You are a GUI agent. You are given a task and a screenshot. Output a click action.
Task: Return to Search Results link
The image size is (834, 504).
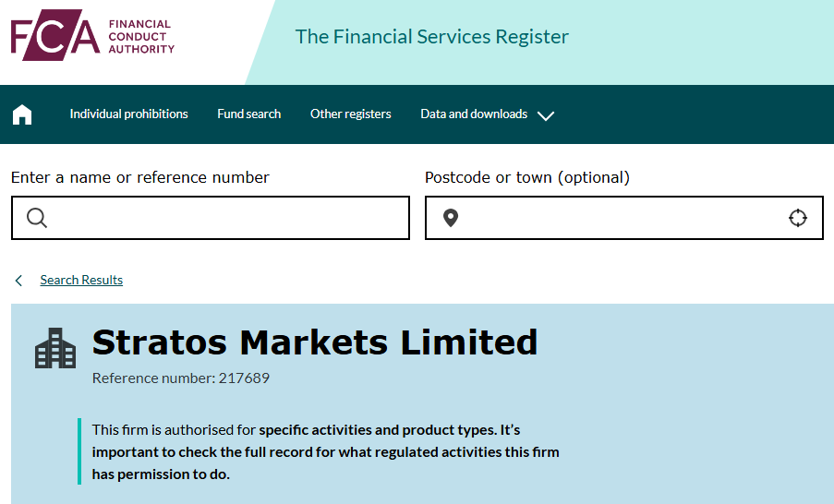(81, 281)
